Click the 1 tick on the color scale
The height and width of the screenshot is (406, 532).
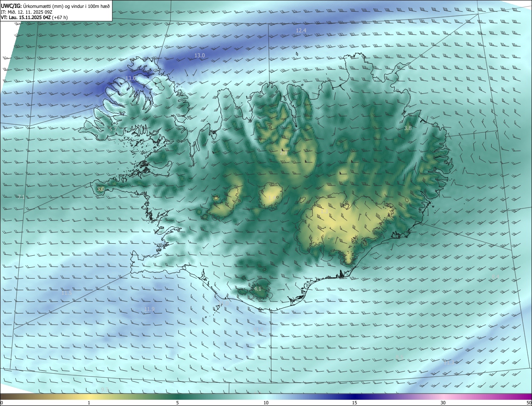(89, 403)
